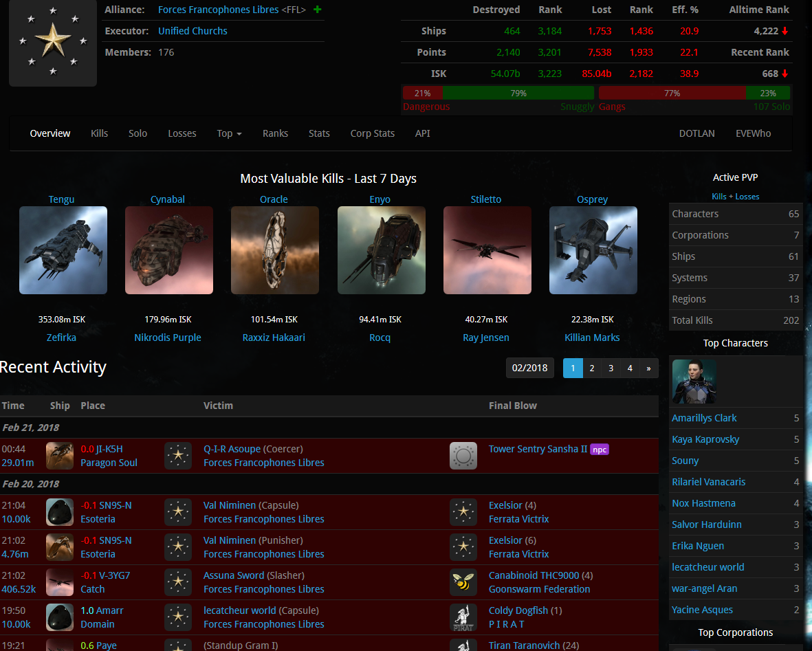The image size is (812, 651).
Task: Open Nikrodis Purple pilot link
Action: pos(168,338)
